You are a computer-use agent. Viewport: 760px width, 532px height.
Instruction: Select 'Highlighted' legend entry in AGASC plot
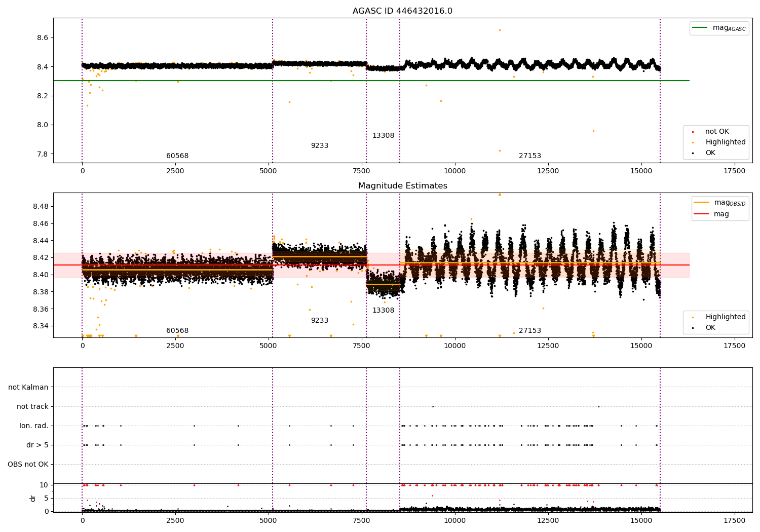[726, 142]
